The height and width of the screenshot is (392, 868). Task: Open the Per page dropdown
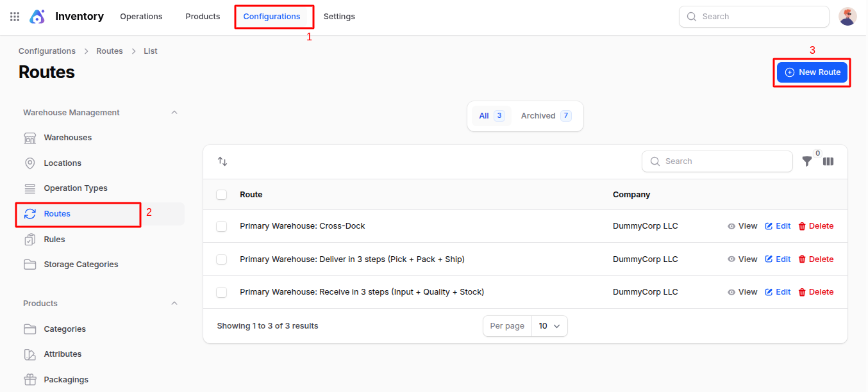pyautogui.click(x=549, y=326)
